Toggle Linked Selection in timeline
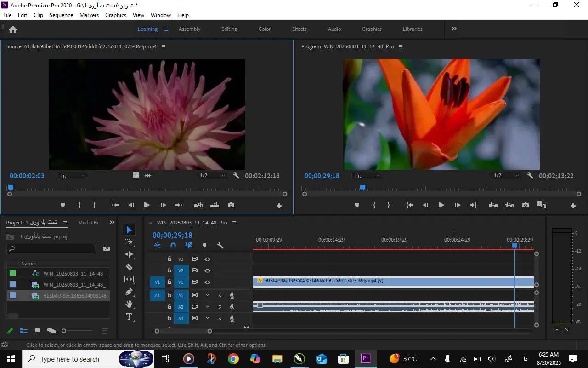Image resolution: width=588 pixels, height=368 pixels. [189, 246]
